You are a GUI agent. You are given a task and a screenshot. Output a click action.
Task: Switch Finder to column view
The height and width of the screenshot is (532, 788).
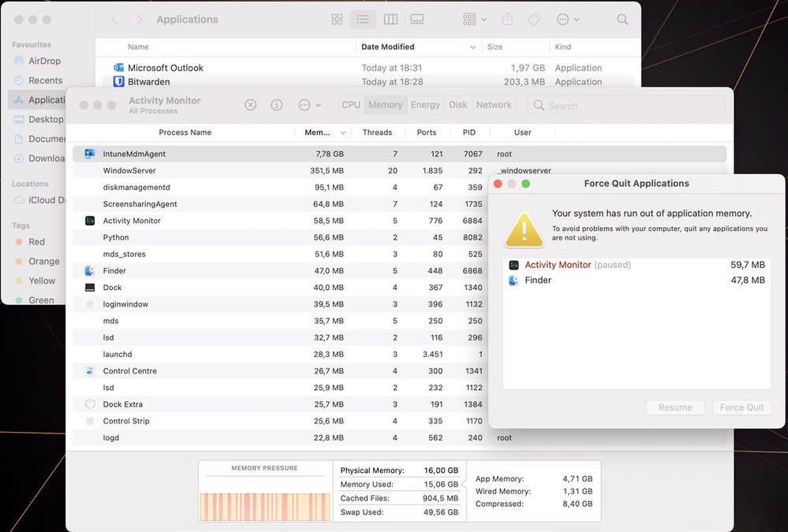click(390, 20)
